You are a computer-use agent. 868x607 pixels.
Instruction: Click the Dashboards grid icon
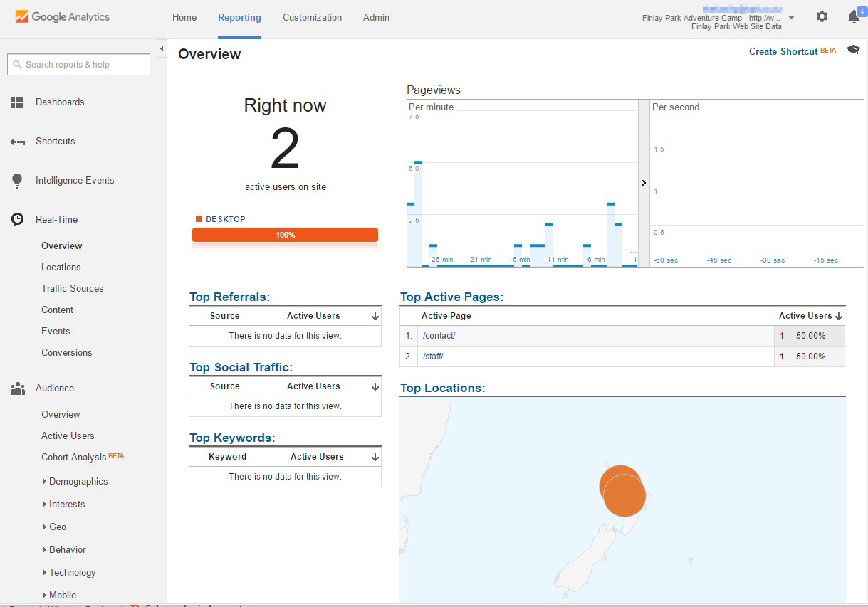[17, 102]
